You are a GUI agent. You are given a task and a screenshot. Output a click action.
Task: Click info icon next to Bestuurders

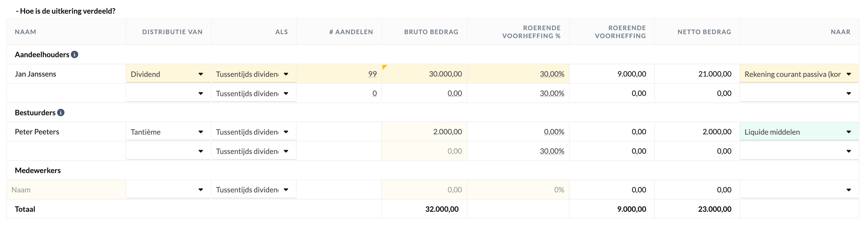point(61,112)
